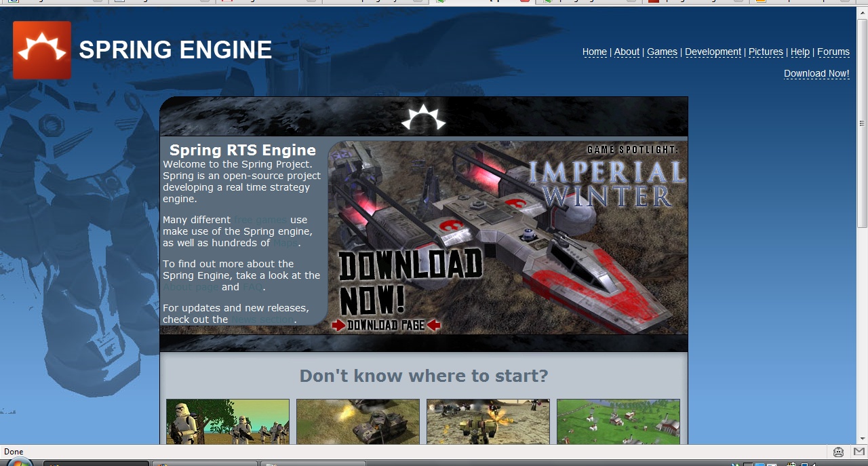The image size is (868, 466).
Task: Open the Help navigation link
Action: click(x=800, y=52)
